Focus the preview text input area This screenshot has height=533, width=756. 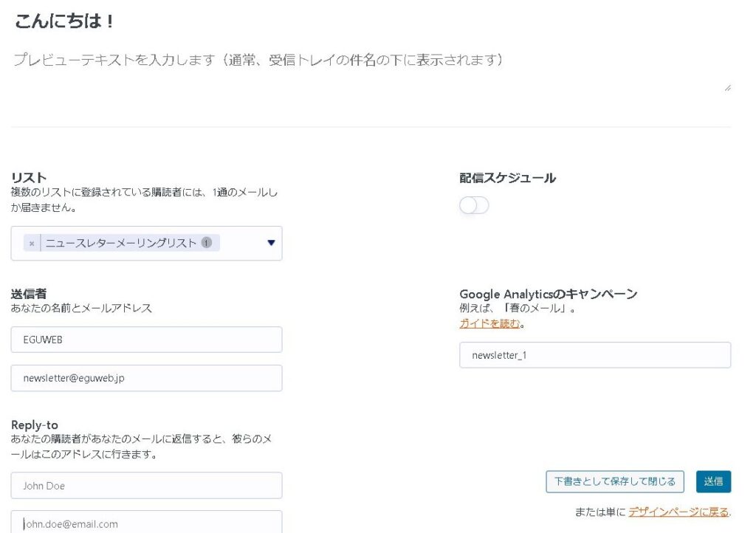pyautogui.click(x=369, y=72)
